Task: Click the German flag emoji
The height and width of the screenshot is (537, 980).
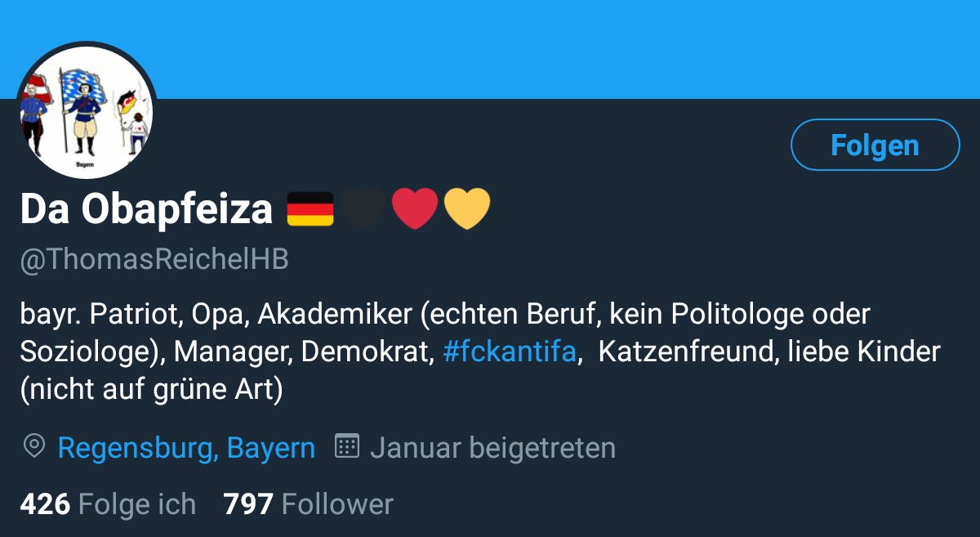Action: point(310,209)
